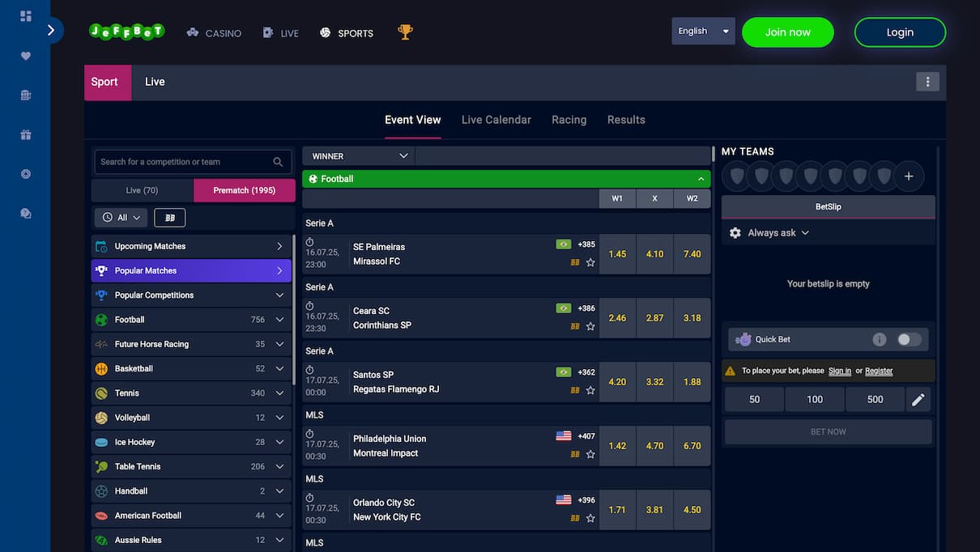
Task: Open the All time filter dropdown
Action: pyautogui.click(x=121, y=218)
